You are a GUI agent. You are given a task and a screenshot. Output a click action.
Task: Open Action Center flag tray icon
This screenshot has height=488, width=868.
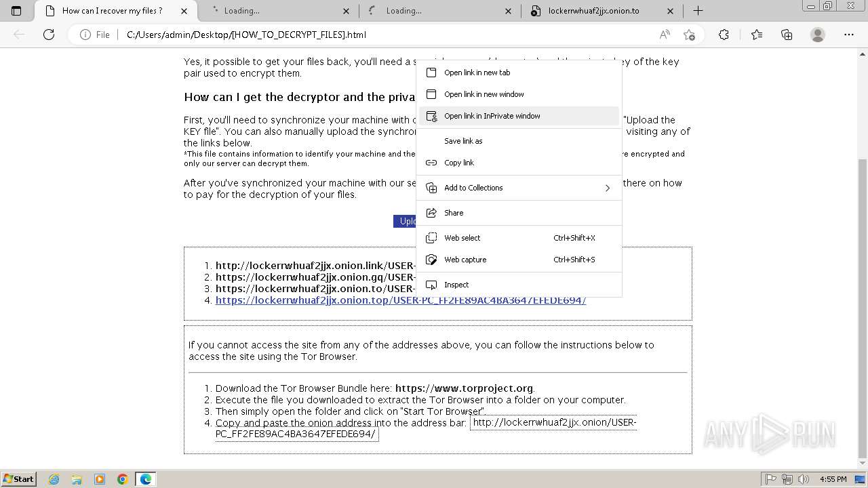(x=771, y=479)
